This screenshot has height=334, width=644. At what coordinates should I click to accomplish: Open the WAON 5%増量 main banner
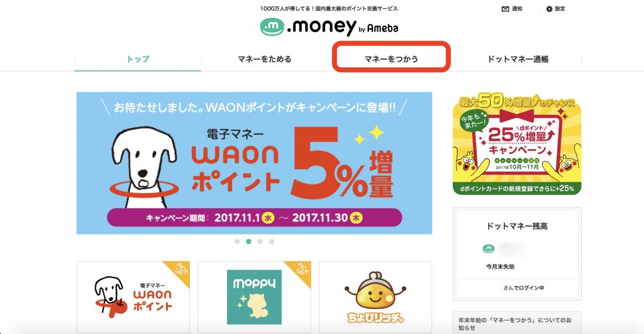[x=254, y=163]
